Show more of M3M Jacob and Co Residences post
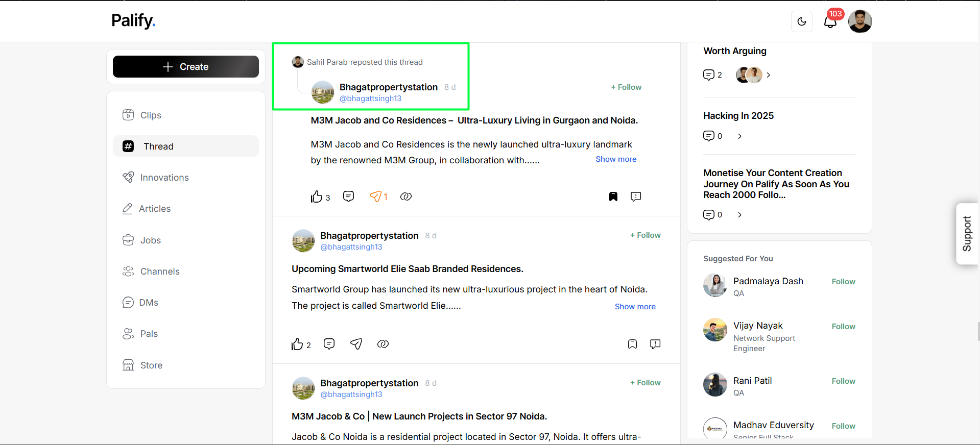The width and height of the screenshot is (980, 445). tap(616, 159)
